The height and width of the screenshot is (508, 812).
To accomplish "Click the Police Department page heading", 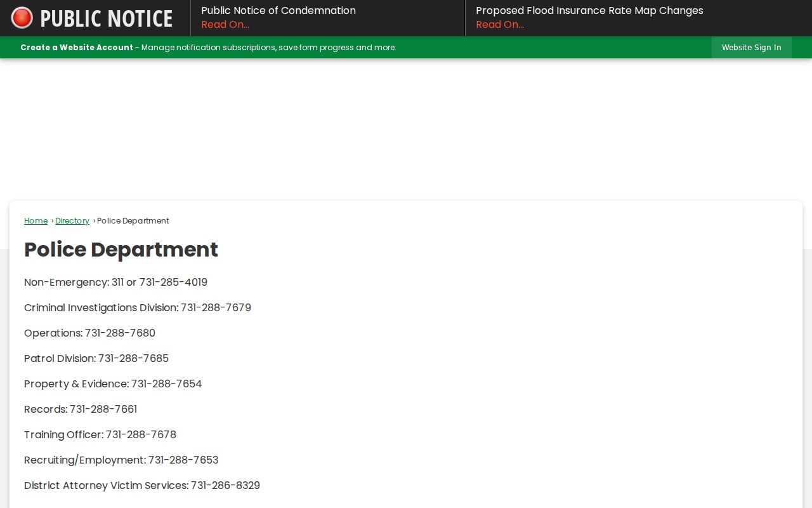I will click(x=121, y=250).
